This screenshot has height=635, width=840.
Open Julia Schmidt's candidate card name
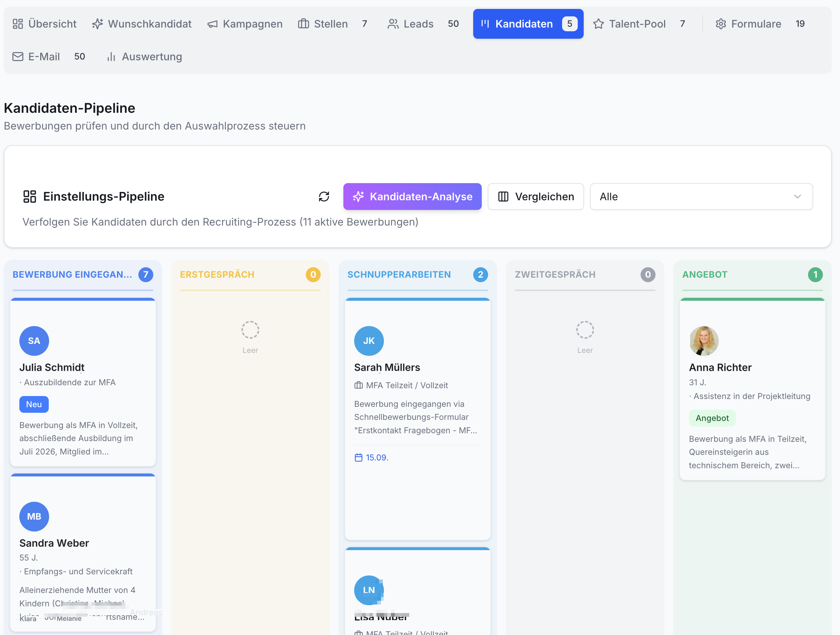[52, 367]
